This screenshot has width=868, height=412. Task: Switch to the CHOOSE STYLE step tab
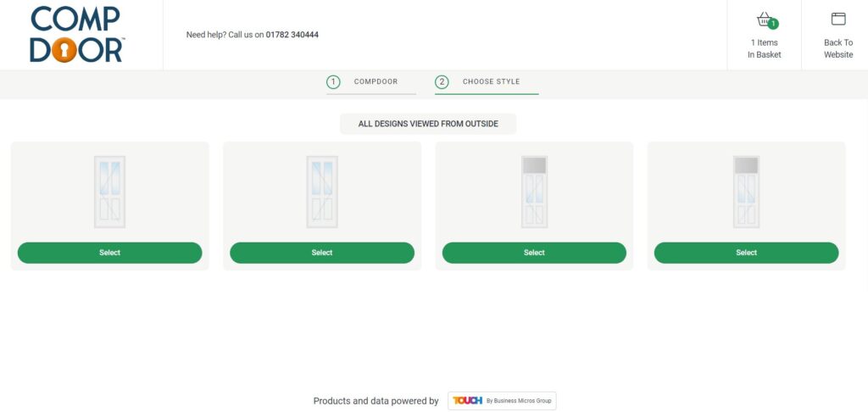(487, 82)
